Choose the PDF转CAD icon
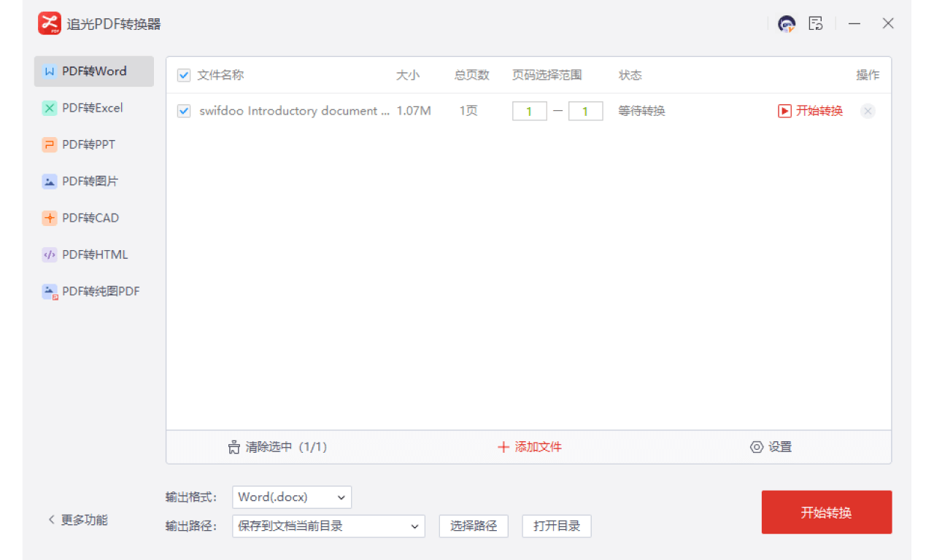This screenshot has height=560, width=934. click(50, 218)
